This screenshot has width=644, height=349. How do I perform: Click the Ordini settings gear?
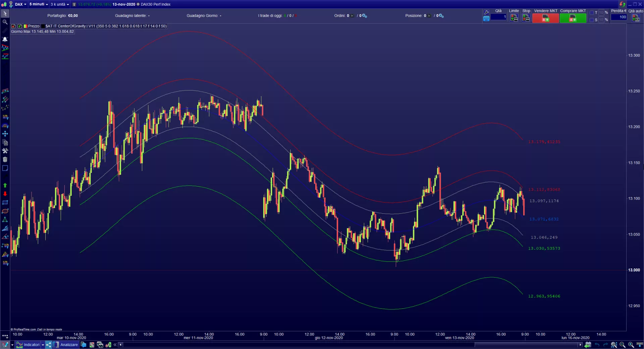tap(365, 16)
